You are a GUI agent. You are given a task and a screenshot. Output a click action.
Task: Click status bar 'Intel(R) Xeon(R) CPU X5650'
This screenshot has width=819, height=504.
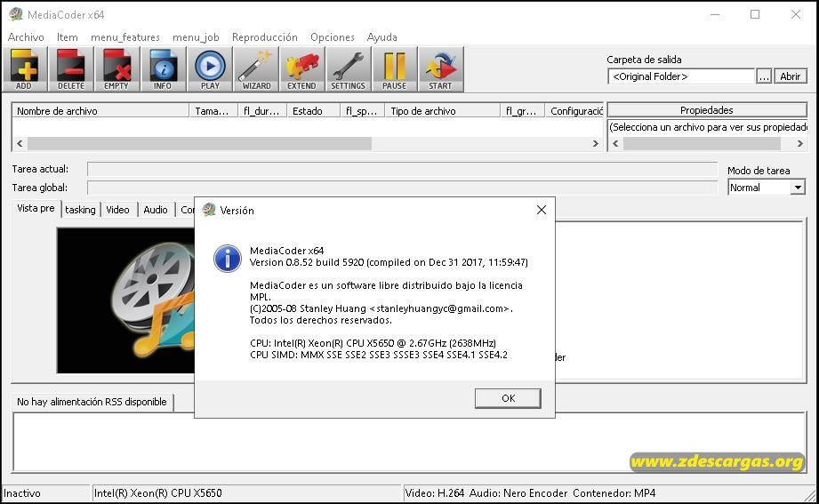click(x=157, y=493)
